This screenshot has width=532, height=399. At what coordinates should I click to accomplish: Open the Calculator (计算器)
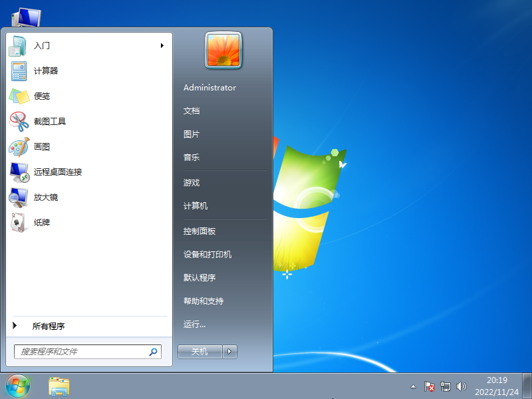(48, 70)
